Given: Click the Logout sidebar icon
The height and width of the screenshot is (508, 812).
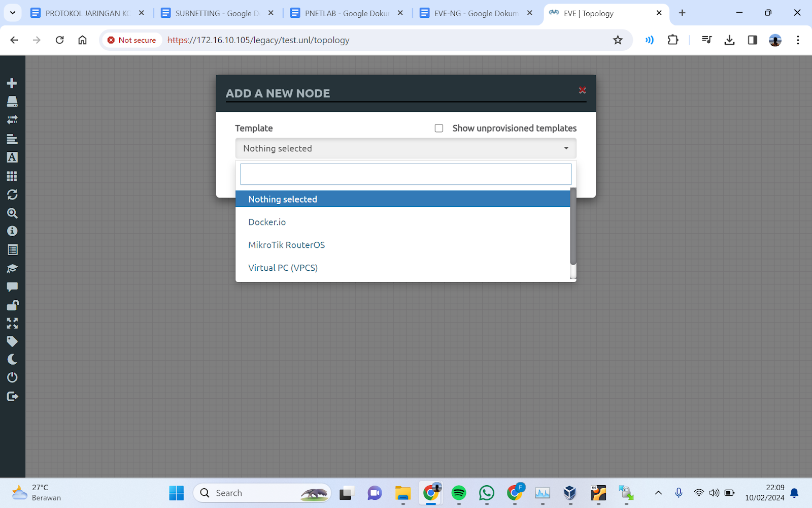Looking at the screenshot, I should [x=12, y=396].
